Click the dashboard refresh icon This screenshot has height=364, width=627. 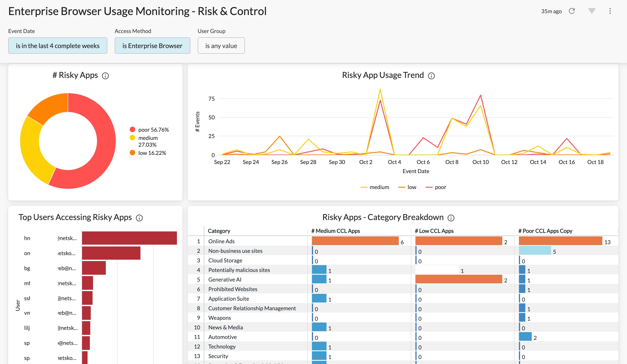[572, 11]
